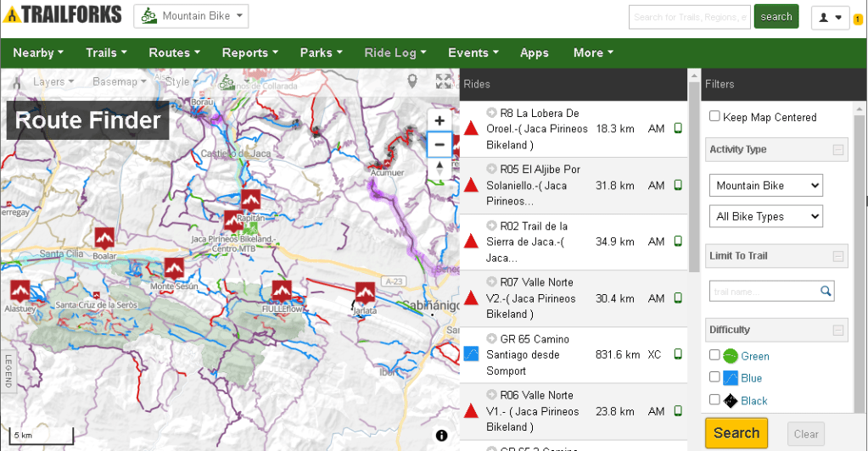Click the trail name input field
Viewport: 868px width, 451px height.
tap(765, 291)
